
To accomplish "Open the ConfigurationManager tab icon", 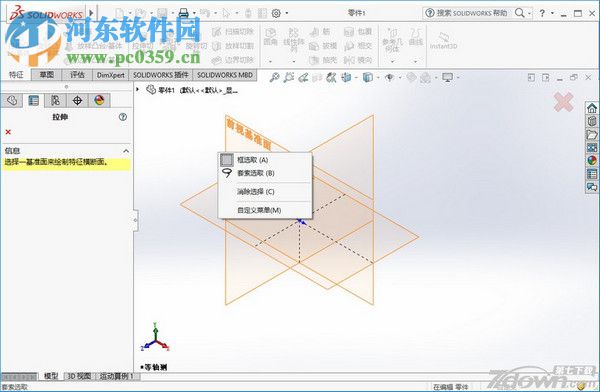I will point(55,101).
